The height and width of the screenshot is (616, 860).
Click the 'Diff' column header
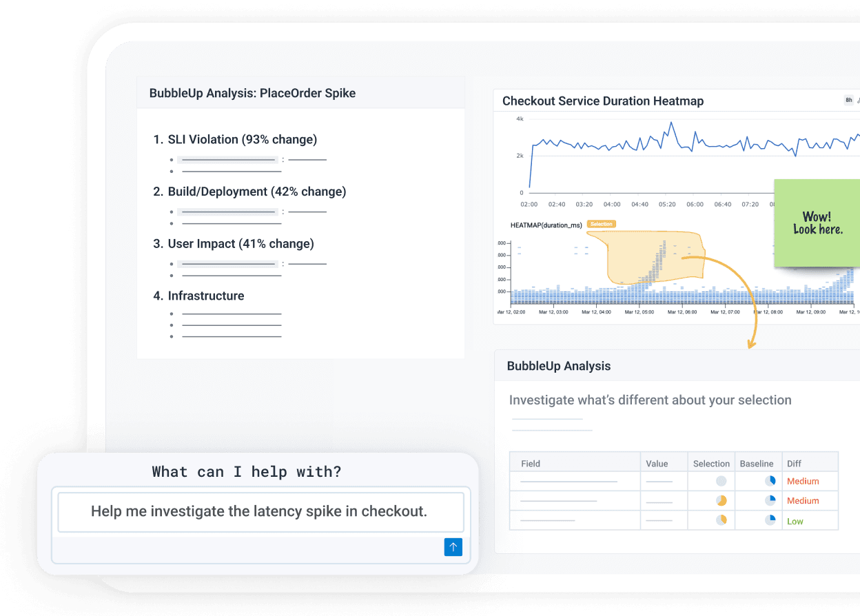tap(794, 464)
